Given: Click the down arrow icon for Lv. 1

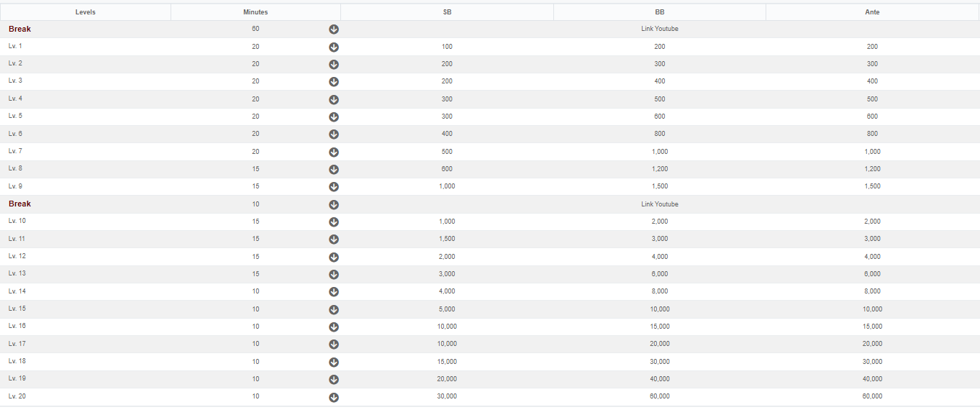Looking at the screenshot, I should [334, 47].
